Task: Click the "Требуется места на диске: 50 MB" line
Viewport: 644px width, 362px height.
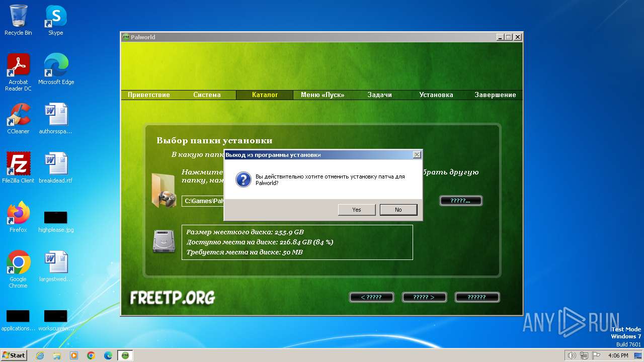Action: 245,252
